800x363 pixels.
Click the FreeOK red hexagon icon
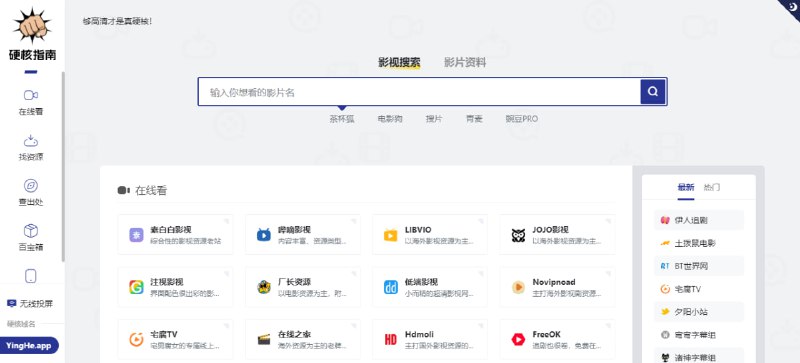518,340
